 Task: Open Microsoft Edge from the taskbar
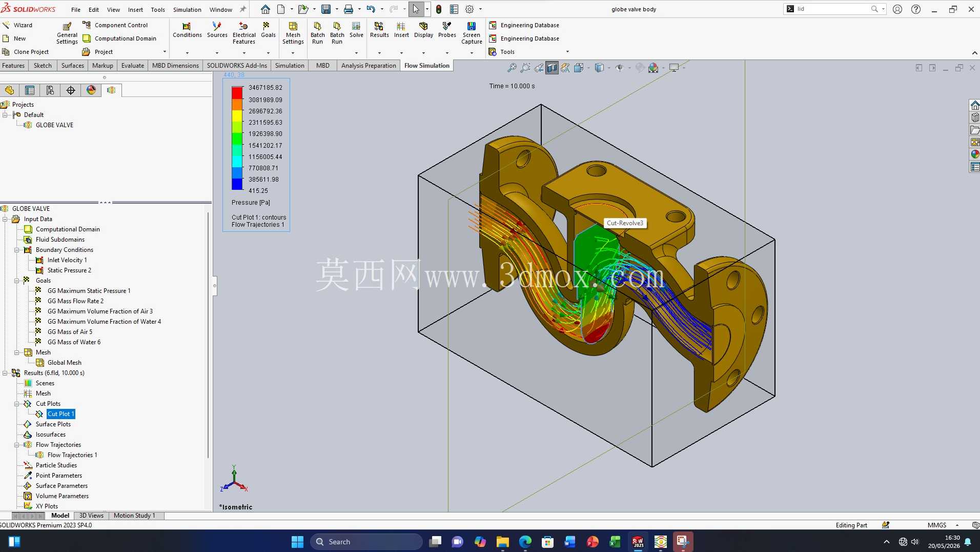[x=525, y=542]
